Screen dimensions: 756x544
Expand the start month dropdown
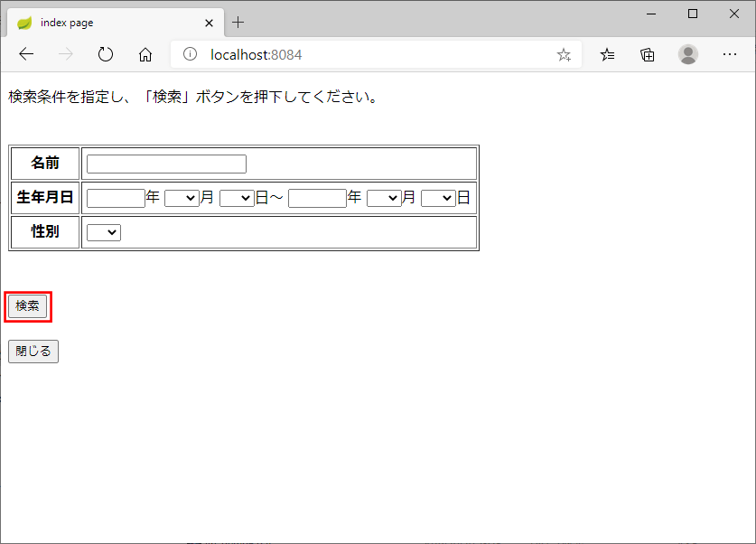182,198
